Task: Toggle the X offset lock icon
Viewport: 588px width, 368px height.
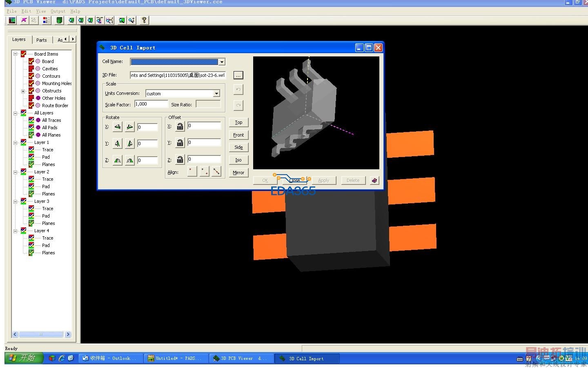Action: (180, 126)
